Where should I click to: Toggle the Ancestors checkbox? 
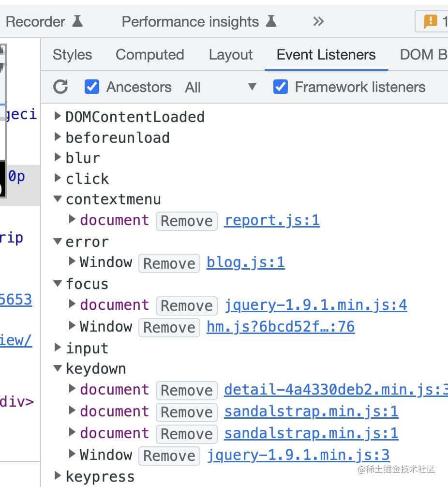pos(92,87)
